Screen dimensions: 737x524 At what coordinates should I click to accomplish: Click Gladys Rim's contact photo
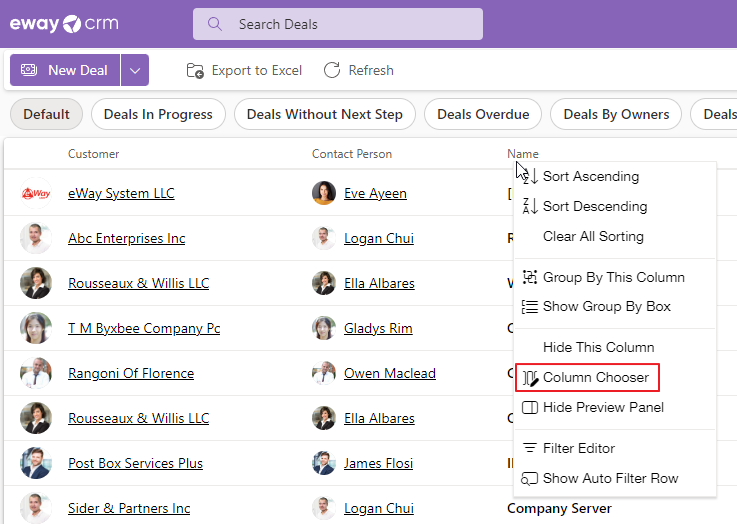(x=324, y=328)
